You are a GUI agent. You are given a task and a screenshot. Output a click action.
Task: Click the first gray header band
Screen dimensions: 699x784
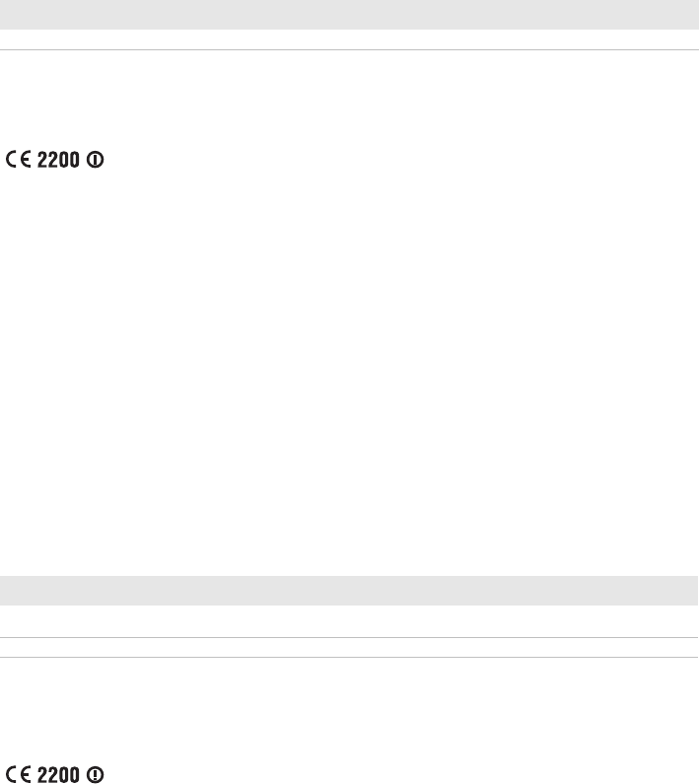[x=349, y=15]
